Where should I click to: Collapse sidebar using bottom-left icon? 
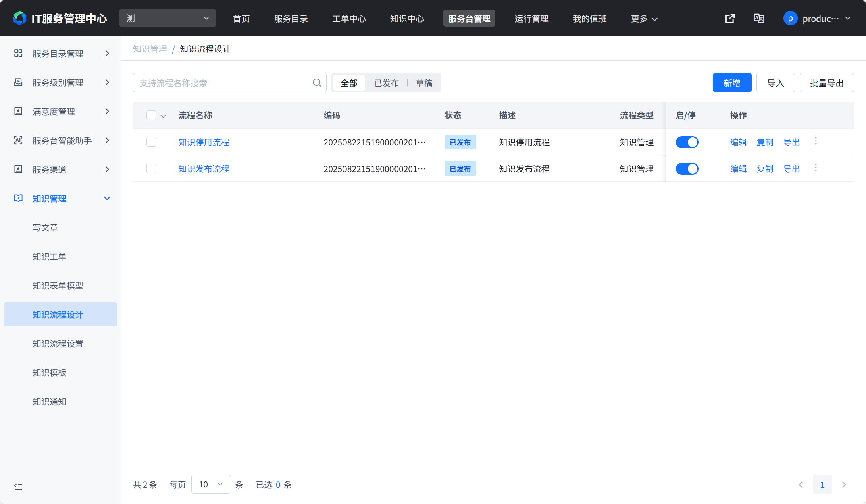[x=18, y=487]
